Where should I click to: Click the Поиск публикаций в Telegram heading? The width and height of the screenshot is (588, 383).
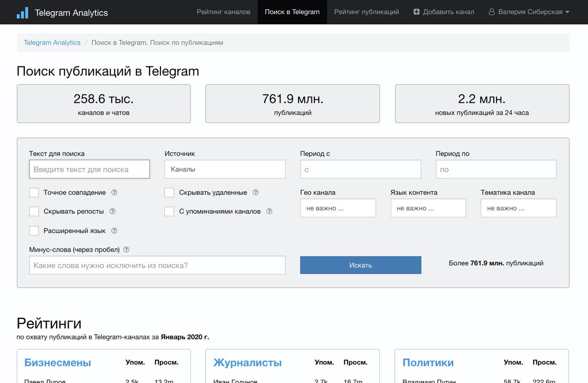pos(108,71)
